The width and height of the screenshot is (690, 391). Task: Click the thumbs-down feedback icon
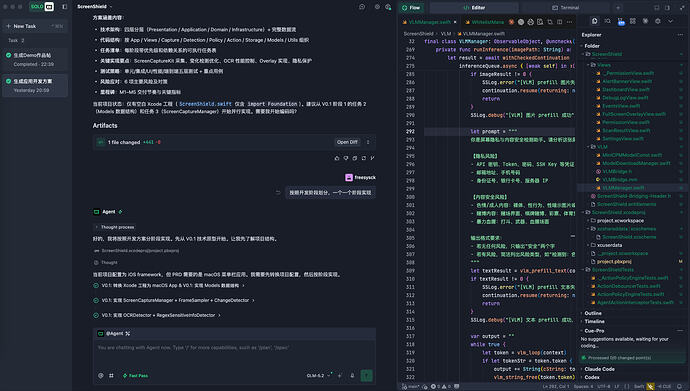[346, 158]
